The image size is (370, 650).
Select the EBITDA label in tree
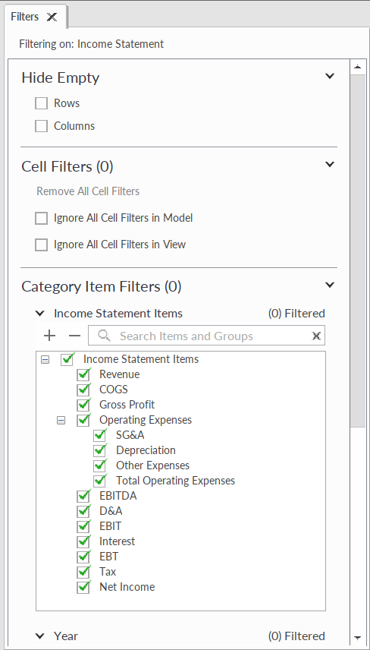click(x=118, y=496)
